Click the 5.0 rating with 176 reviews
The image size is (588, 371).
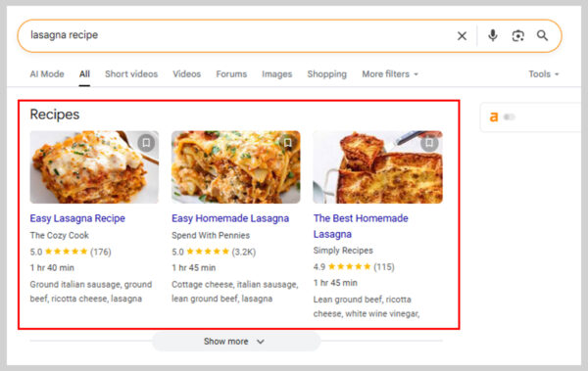(x=71, y=252)
